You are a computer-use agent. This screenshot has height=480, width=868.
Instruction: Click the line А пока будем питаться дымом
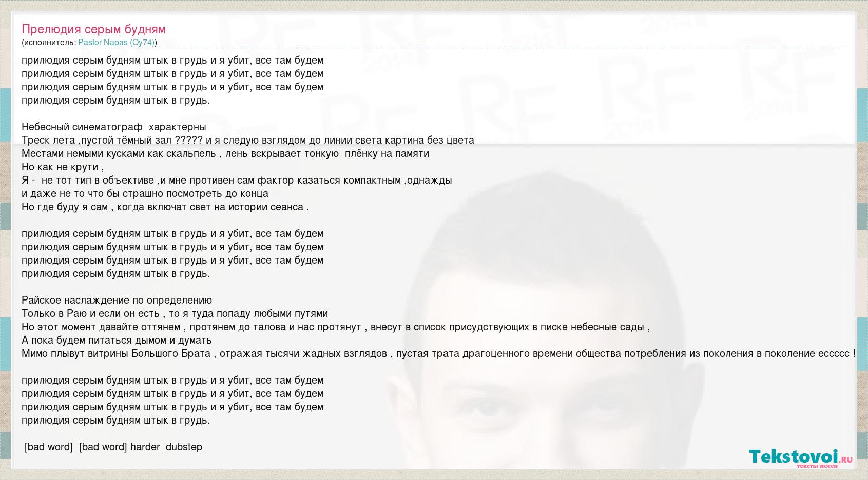pyautogui.click(x=117, y=341)
